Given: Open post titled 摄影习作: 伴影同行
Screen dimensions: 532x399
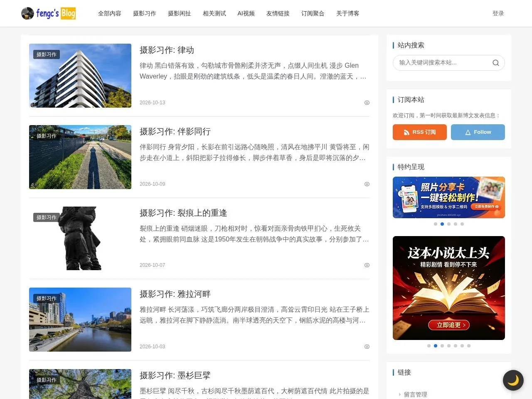Looking at the screenshot, I should [175, 132].
